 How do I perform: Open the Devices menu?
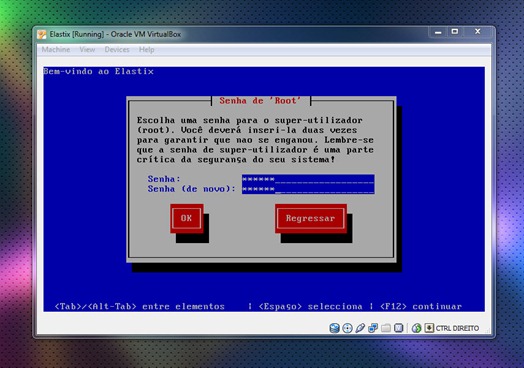tap(117, 49)
